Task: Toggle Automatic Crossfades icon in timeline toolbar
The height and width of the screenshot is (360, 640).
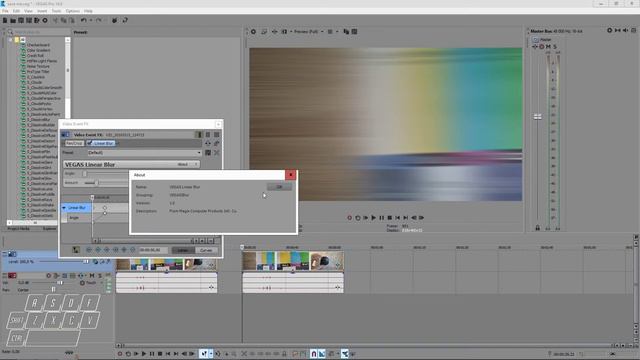Action: [322, 354]
